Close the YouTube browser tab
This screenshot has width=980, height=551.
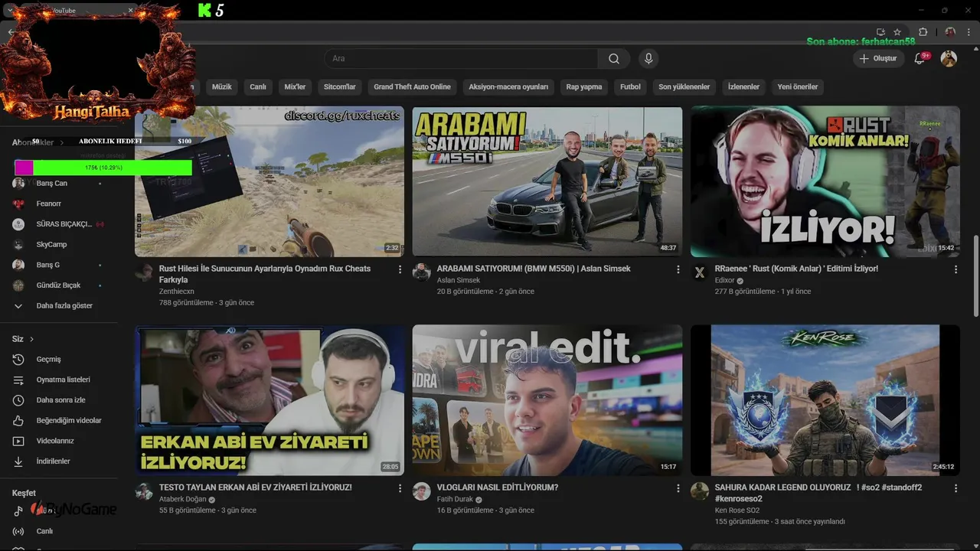pyautogui.click(x=130, y=10)
